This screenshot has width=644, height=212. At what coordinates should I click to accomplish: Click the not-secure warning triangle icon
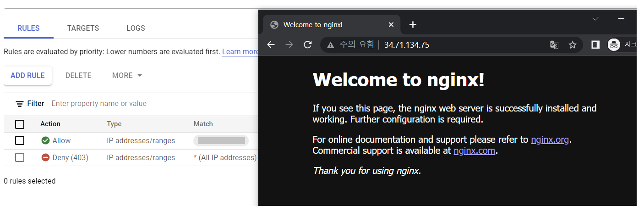[330, 45]
